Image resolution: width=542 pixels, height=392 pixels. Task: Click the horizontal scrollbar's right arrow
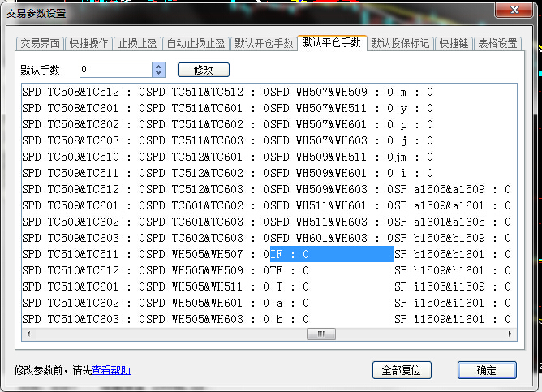click(x=507, y=334)
